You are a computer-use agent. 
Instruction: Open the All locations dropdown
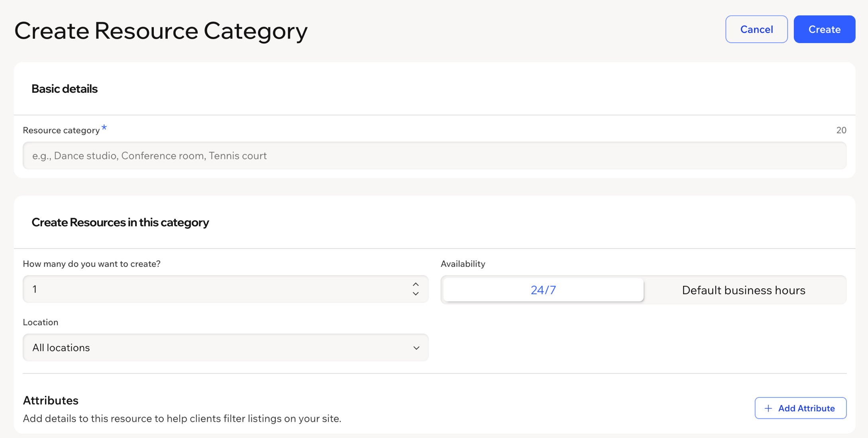(x=226, y=348)
